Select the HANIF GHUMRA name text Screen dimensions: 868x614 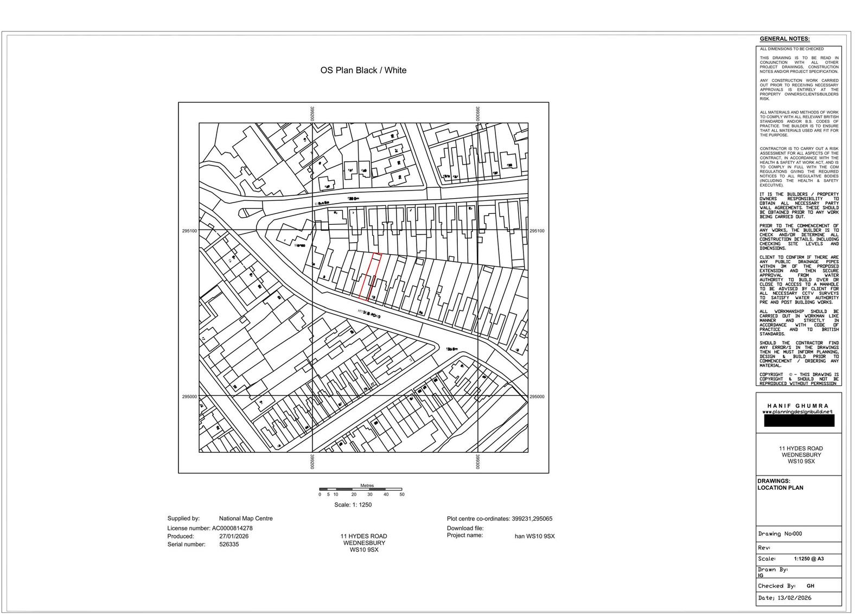(798, 406)
